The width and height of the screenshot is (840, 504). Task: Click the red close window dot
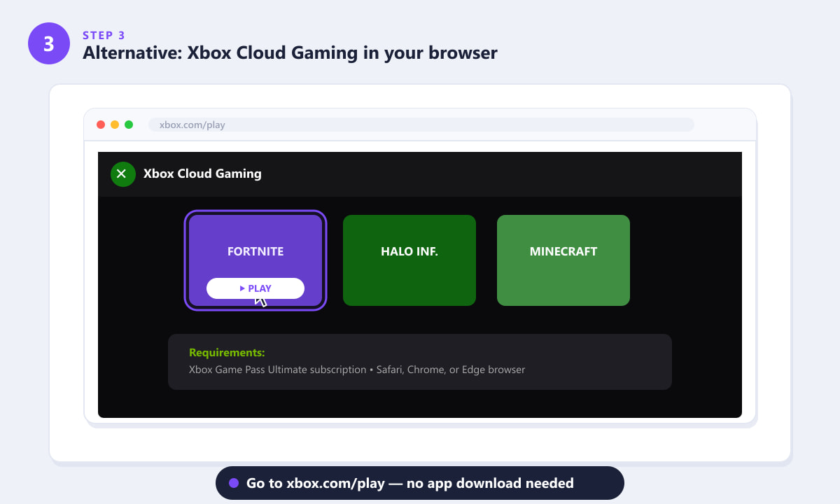(101, 125)
